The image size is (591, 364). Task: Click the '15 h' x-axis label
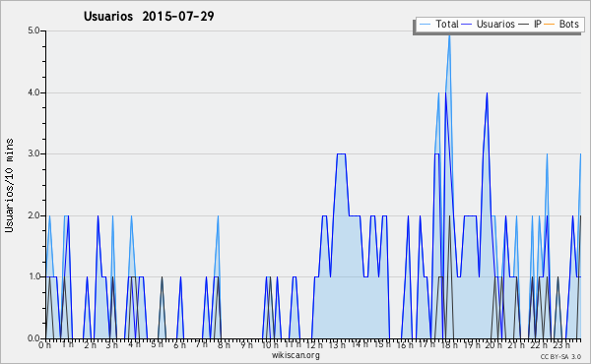(382, 344)
